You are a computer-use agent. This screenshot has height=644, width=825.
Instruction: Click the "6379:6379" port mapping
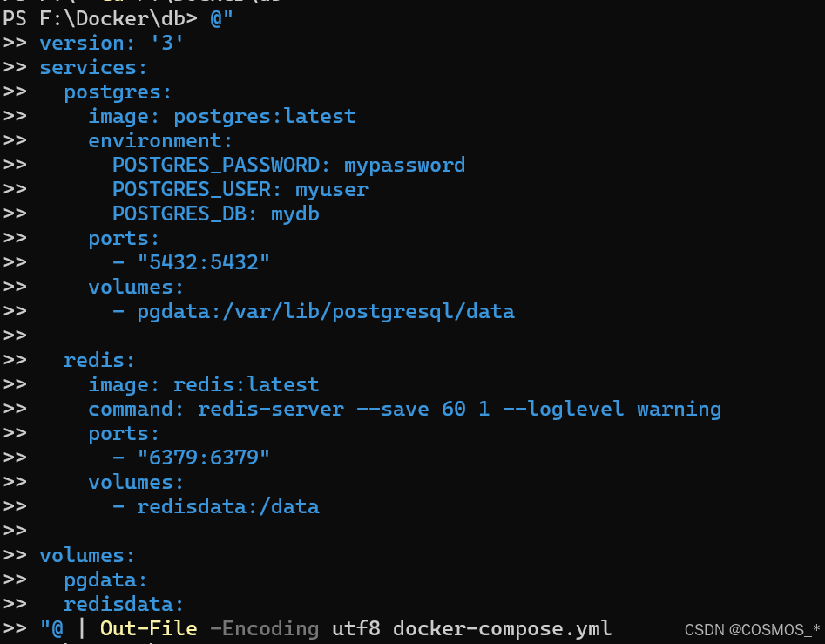203,458
